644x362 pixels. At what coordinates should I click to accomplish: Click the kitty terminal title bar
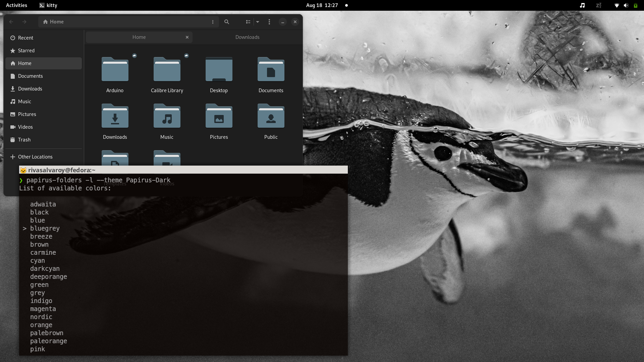(183, 170)
